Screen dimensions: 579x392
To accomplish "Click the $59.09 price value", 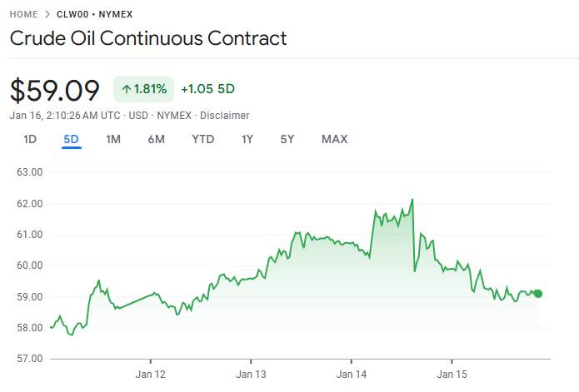I will 55,89.
